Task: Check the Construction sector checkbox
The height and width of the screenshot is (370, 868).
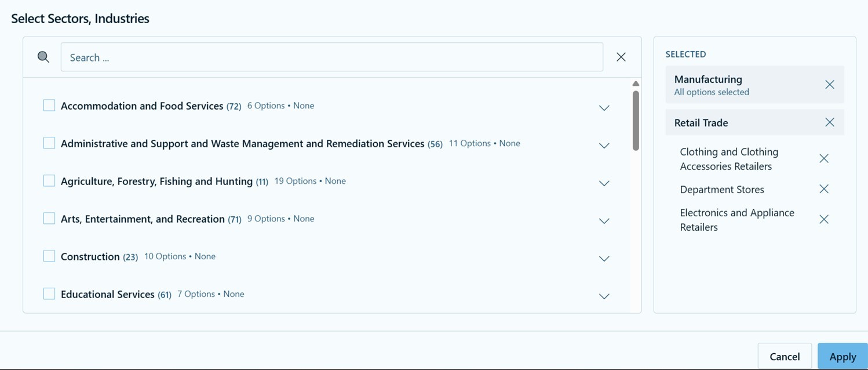Action: [x=49, y=256]
